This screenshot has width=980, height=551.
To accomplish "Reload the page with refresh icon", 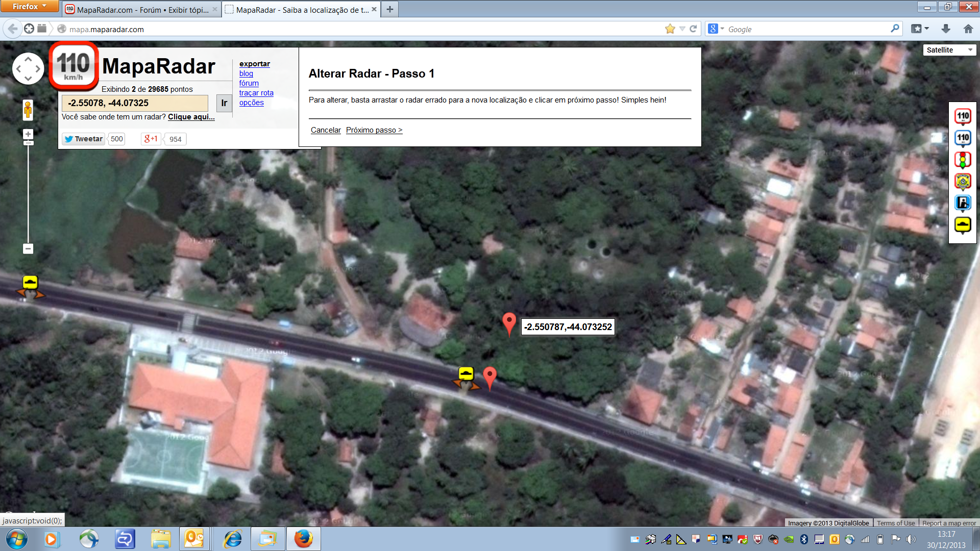I will 693,29.
